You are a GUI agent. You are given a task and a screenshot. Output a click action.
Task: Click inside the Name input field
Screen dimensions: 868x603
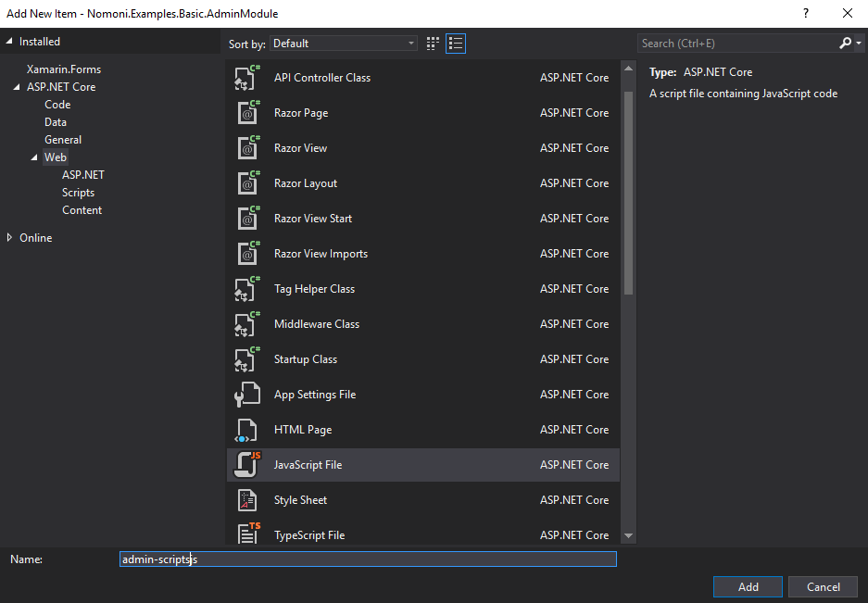pos(367,559)
